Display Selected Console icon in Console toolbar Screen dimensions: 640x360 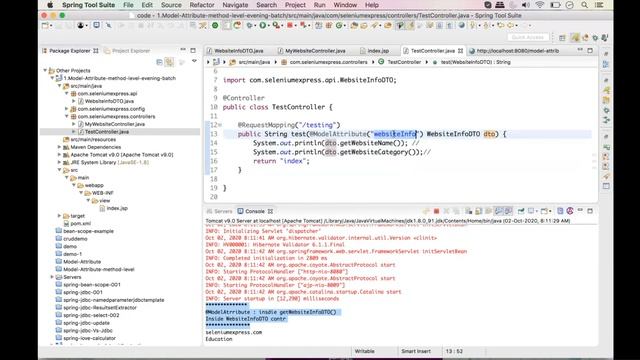point(532,211)
